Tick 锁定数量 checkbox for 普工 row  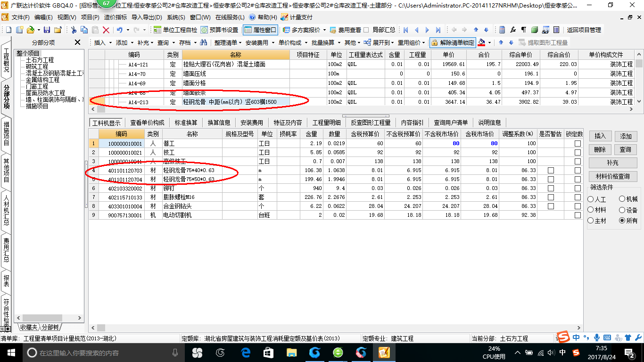coord(578,143)
